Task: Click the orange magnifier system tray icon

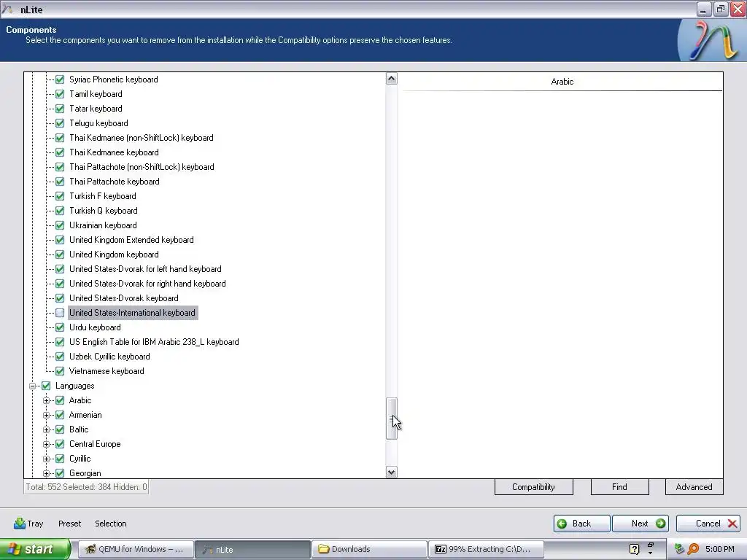Action: click(x=693, y=549)
